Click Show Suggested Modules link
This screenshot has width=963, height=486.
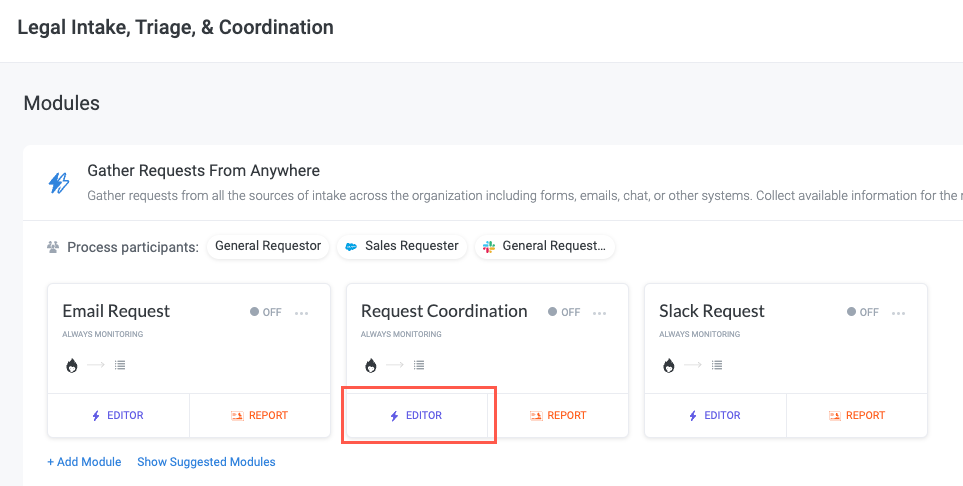tap(206, 462)
